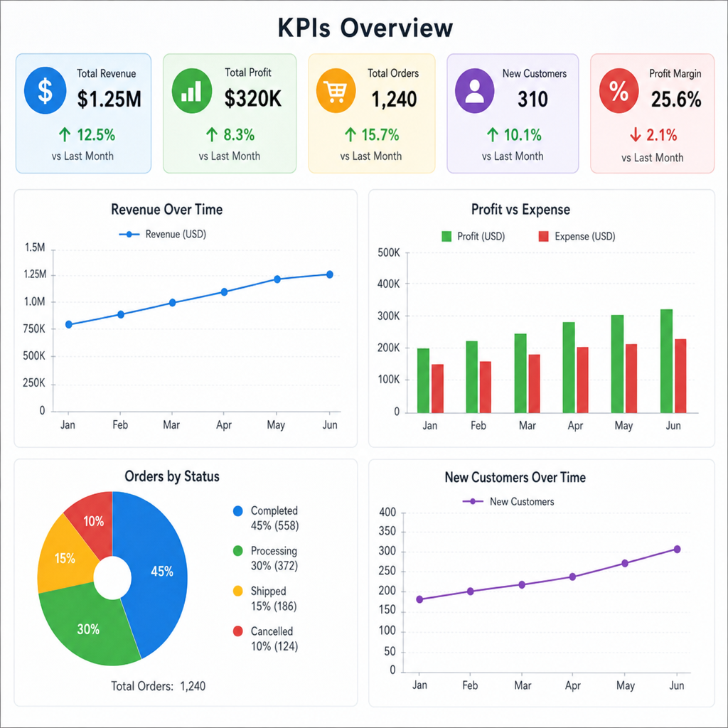Screen dimensions: 728x728
Task: Click the green Mar profit bar
Action: 520,373
